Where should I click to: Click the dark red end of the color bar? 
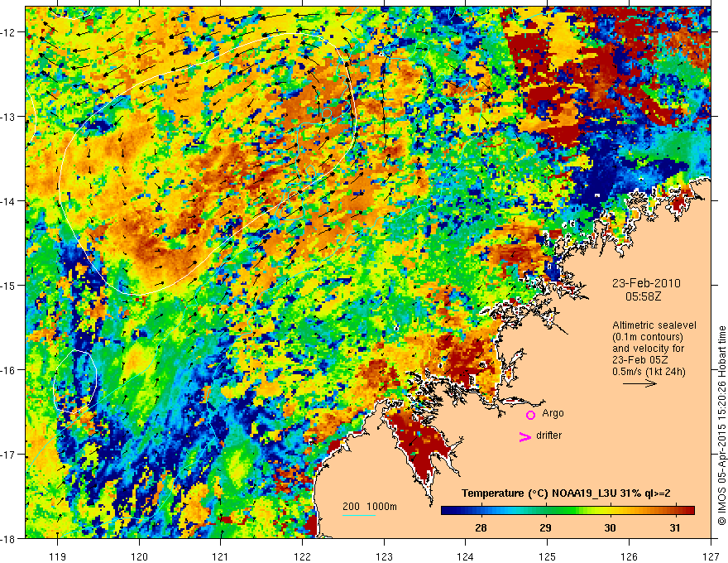tap(687, 511)
